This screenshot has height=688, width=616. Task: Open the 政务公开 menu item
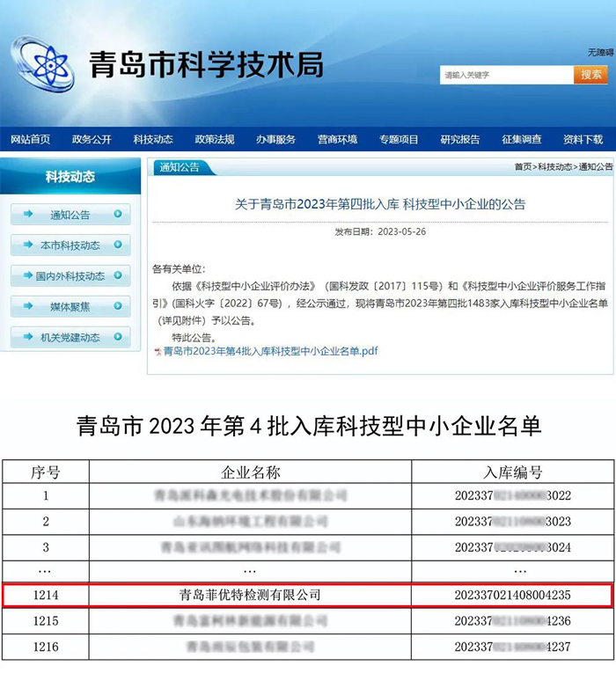tap(92, 140)
